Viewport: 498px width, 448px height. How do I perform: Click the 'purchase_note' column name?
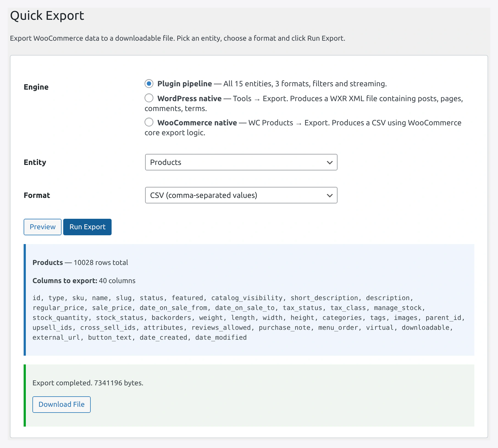click(284, 328)
